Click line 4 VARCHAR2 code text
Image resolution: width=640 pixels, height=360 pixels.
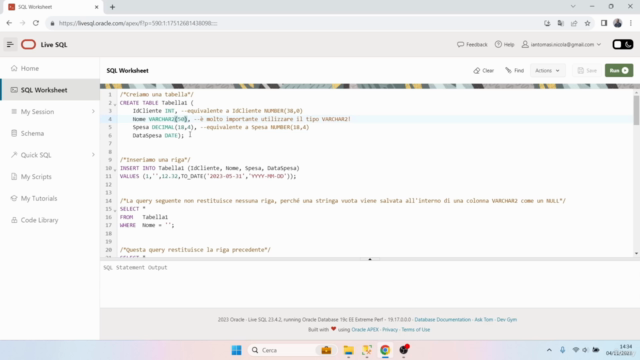[168, 119]
